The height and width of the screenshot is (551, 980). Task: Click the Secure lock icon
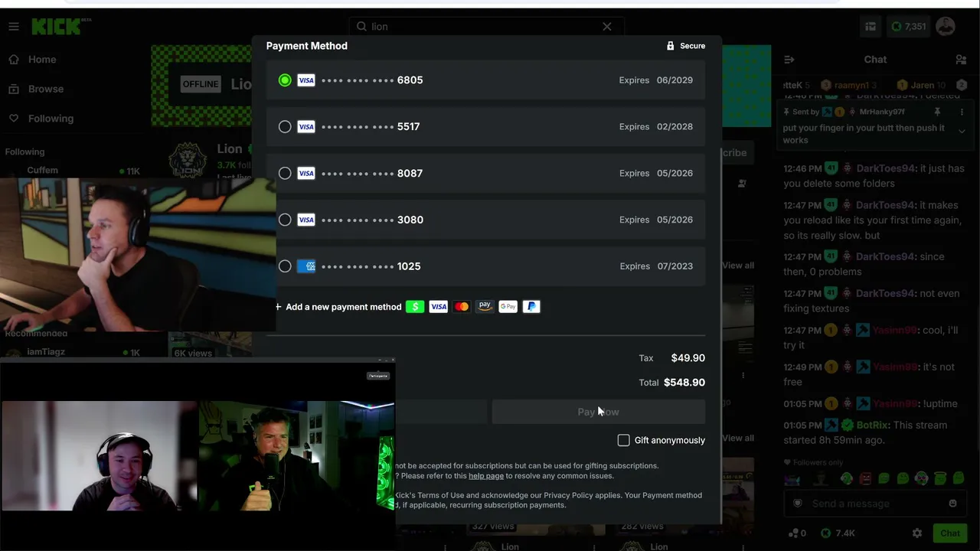[671, 46]
